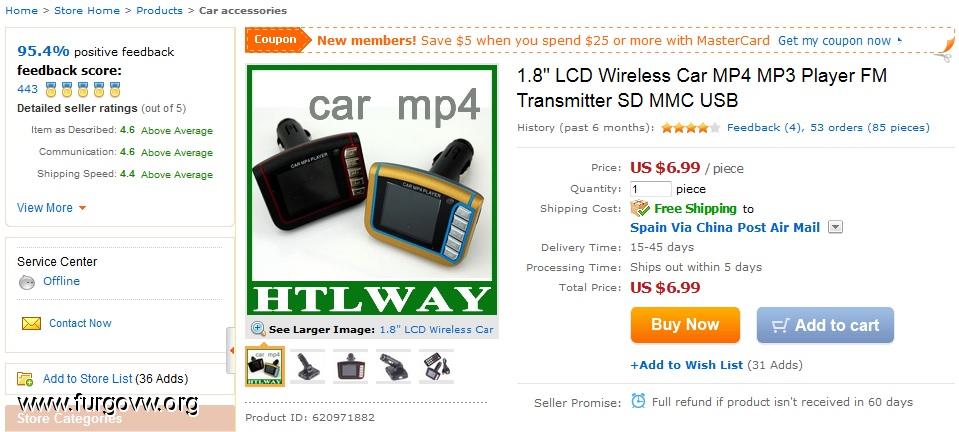The height and width of the screenshot is (432, 959).
Task: Click the Add to Store List folder icon
Action: click(x=25, y=379)
